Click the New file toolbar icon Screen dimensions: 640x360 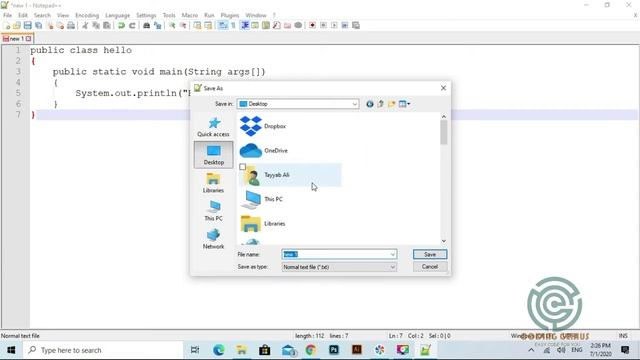coord(6,25)
